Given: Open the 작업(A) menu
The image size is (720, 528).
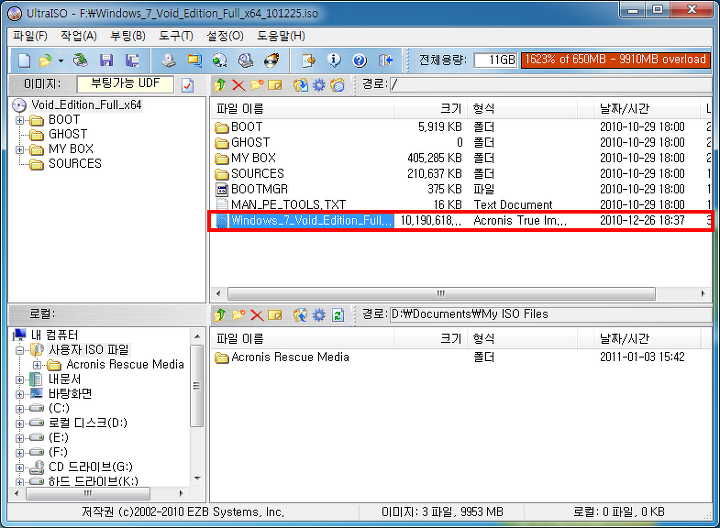Looking at the screenshot, I should point(79,36).
